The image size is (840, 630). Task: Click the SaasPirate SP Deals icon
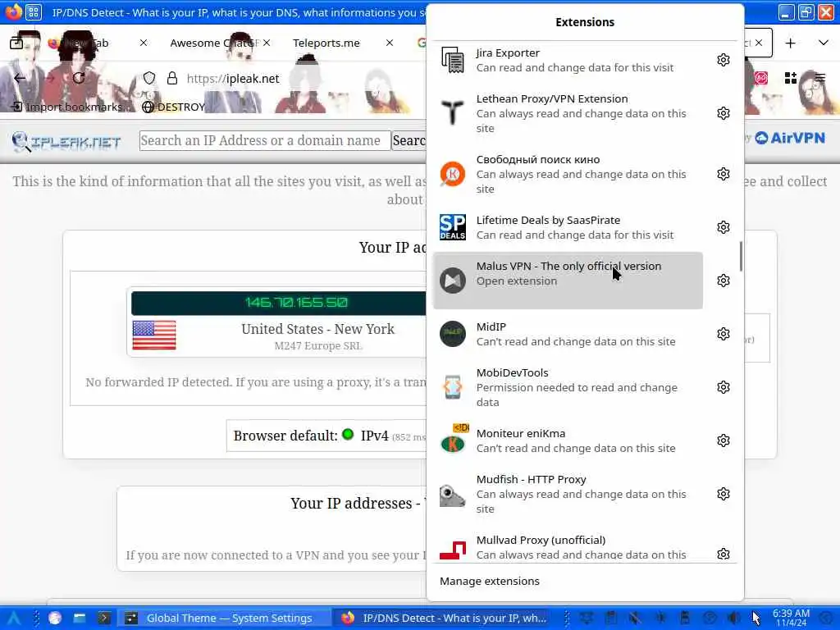[x=453, y=227]
